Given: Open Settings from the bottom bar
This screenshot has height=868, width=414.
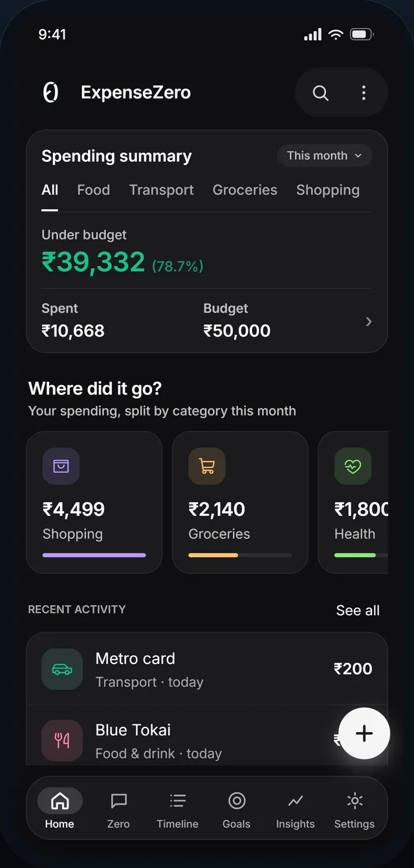Looking at the screenshot, I should tap(354, 810).
